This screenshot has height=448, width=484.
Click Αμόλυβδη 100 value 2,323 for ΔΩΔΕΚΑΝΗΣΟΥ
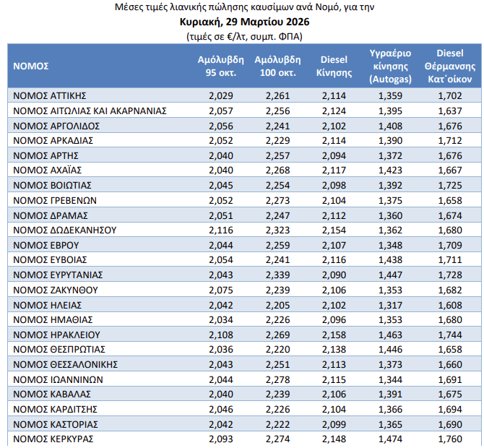(277, 231)
